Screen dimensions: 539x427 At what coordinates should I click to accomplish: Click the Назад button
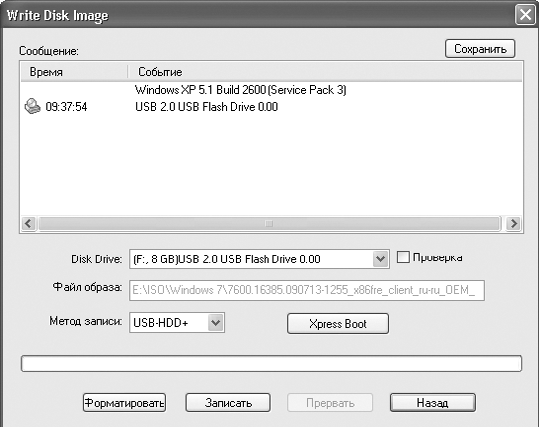click(433, 403)
